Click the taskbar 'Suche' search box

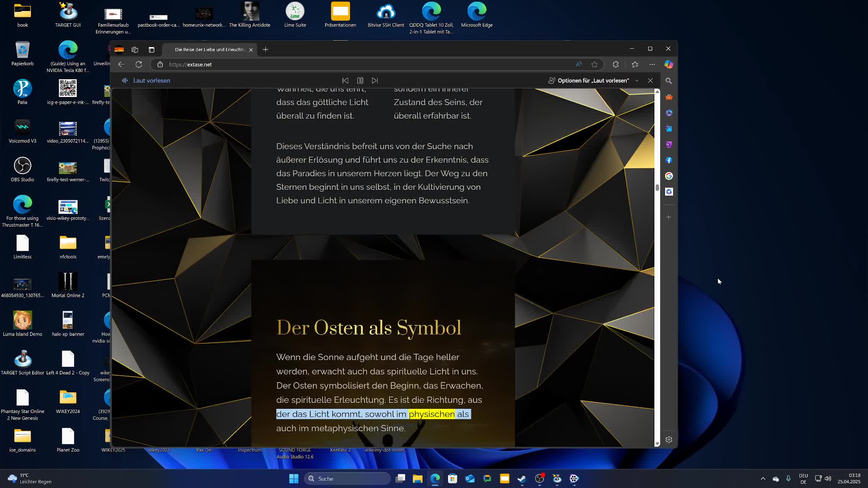pos(347,479)
